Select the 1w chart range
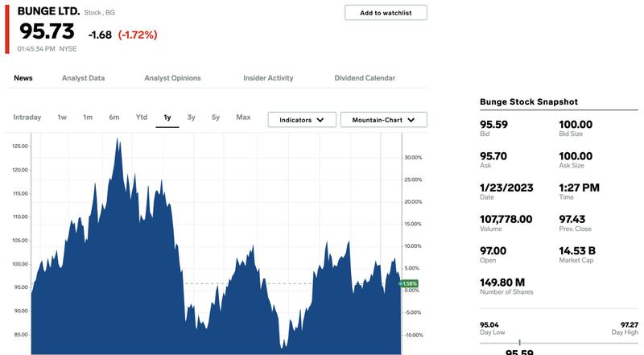The width and height of the screenshot is (644, 355). pyautogui.click(x=62, y=117)
